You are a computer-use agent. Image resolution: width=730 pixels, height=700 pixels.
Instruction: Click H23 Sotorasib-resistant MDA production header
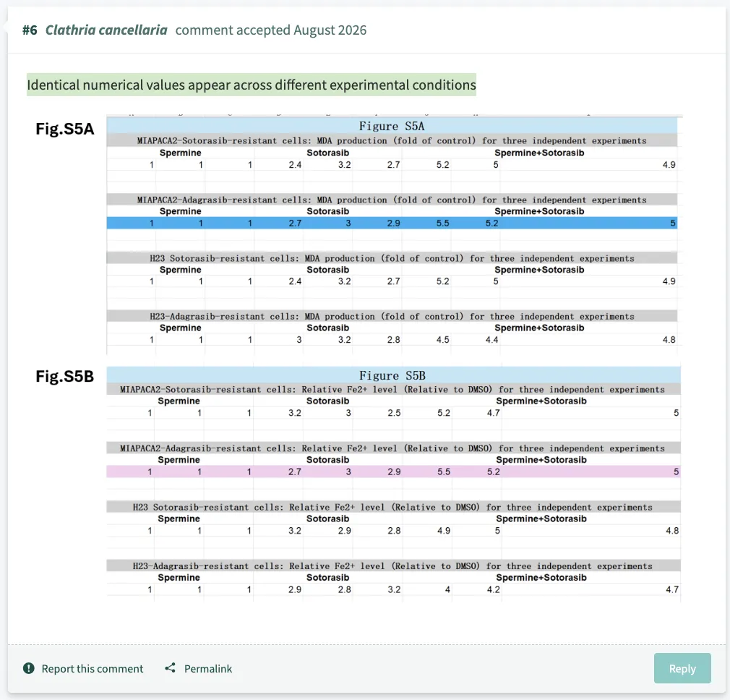click(x=392, y=258)
